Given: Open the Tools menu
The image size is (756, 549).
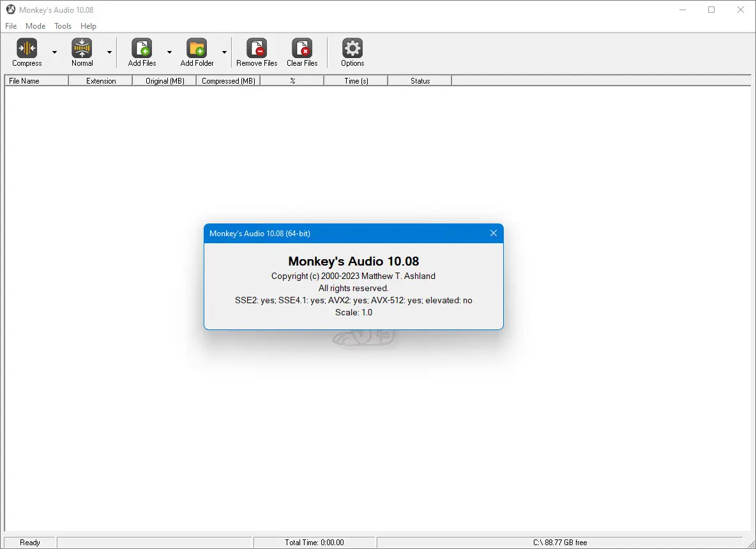Looking at the screenshot, I should pyautogui.click(x=63, y=26).
